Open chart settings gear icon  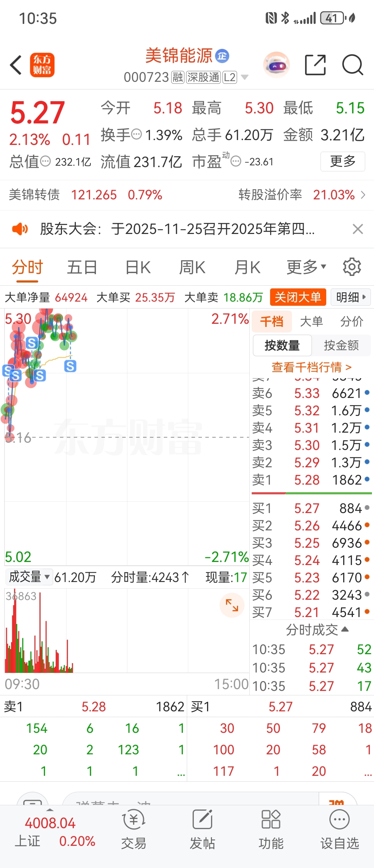click(352, 267)
